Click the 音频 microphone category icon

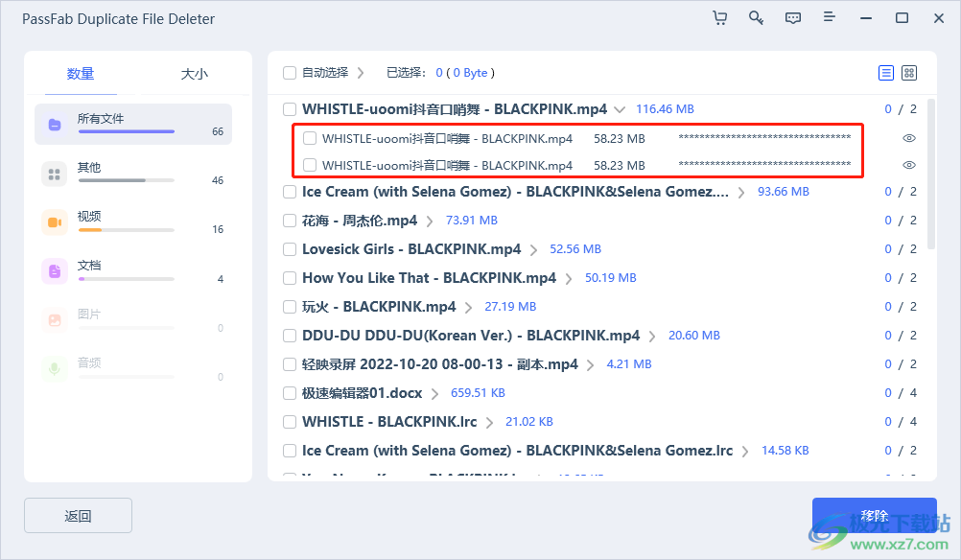55,369
